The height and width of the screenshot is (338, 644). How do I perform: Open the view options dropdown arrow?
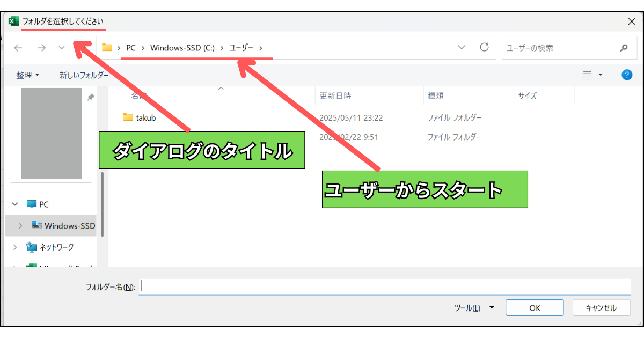coord(601,75)
